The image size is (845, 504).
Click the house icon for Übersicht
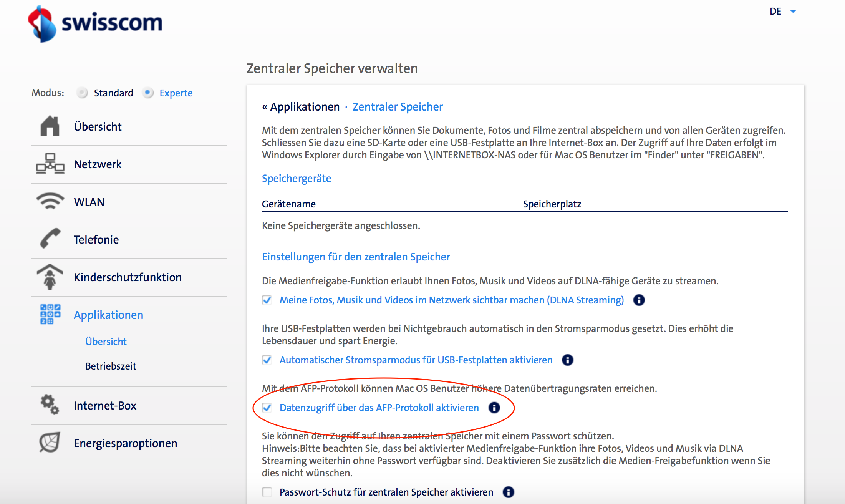click(50, 126)
